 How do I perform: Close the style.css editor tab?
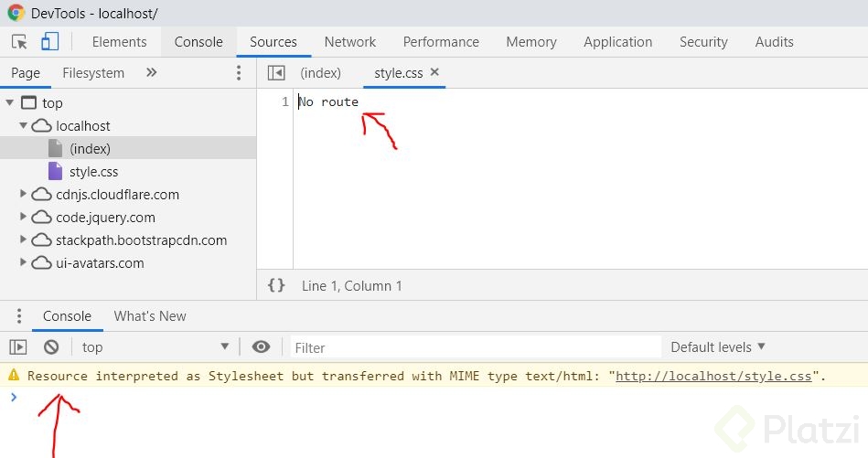click(434, 72)
